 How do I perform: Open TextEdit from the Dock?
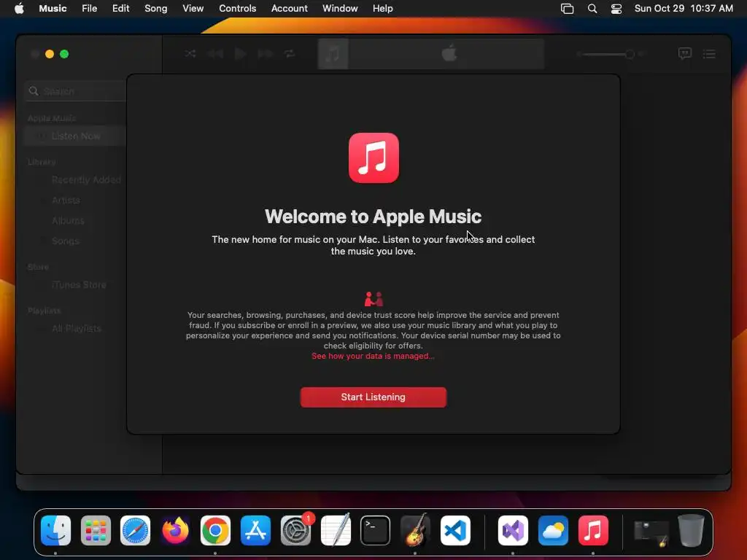point(336,530)
